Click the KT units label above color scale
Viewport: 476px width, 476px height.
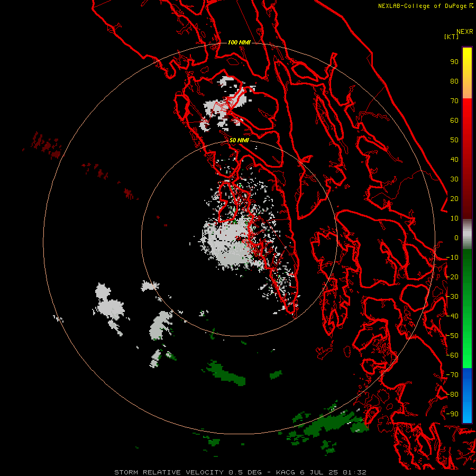coord(451,36)
